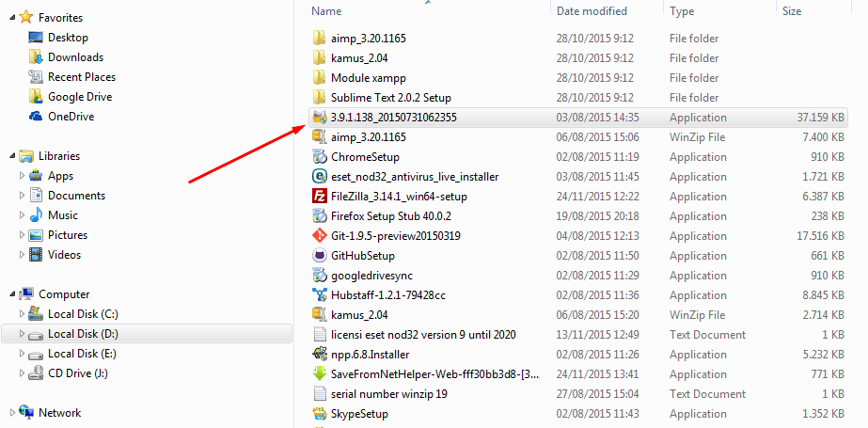This screenshot has width=868, height=428.
Task: Select licensi eset nod32 version 9 until 2020
Action: click(x=423, y=335)
